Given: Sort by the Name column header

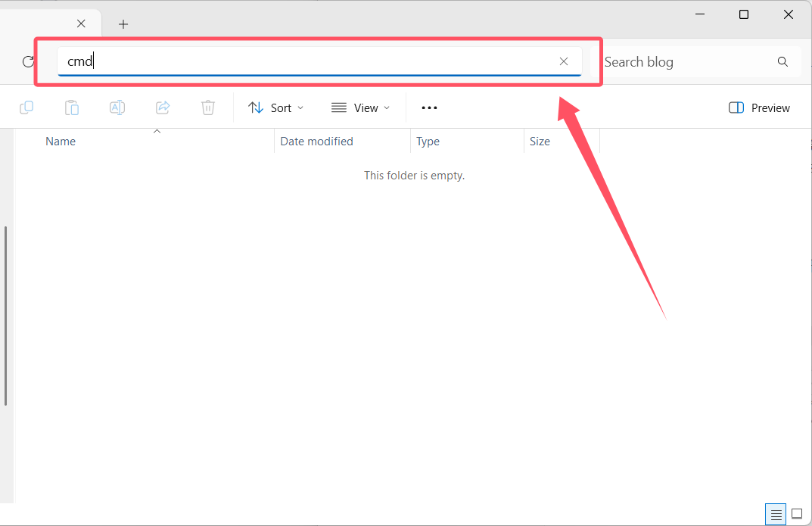Looking at the screenshot, I should point(61,142).
